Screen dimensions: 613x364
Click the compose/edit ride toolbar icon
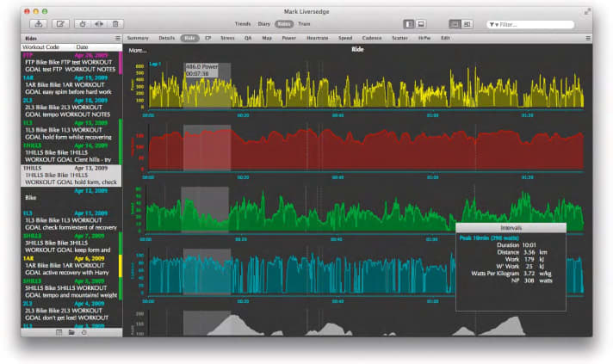click(61, 24)
